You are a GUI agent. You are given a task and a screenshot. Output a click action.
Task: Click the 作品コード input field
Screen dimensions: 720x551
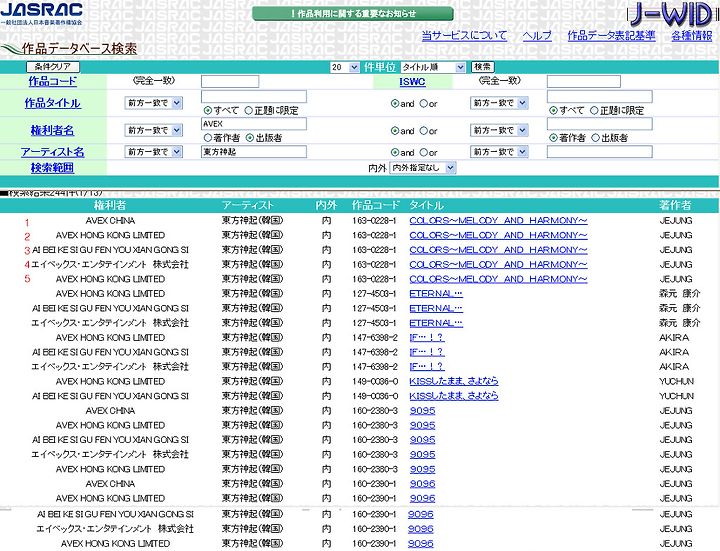[x=230, y=82]
